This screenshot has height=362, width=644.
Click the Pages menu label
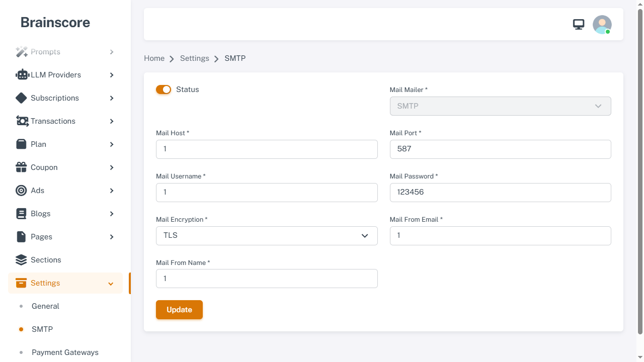[x=41, y=237]
